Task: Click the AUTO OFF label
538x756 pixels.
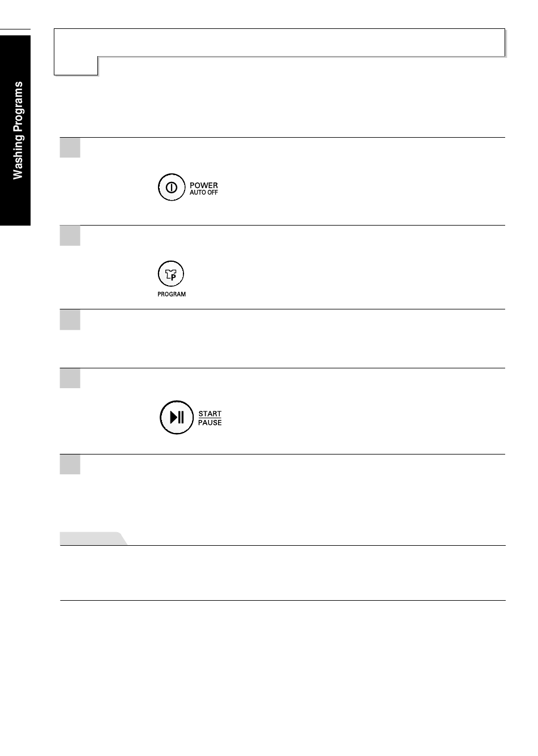Action: (204, 193)
